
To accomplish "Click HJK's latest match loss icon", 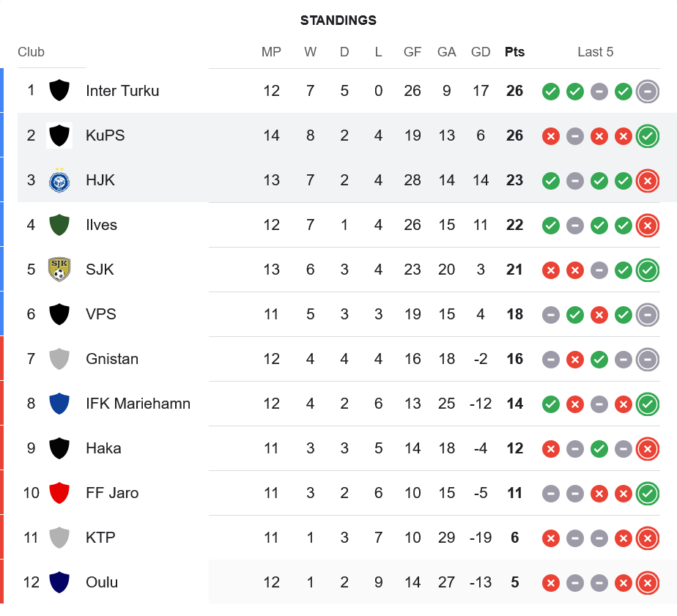I will point(647,180).
